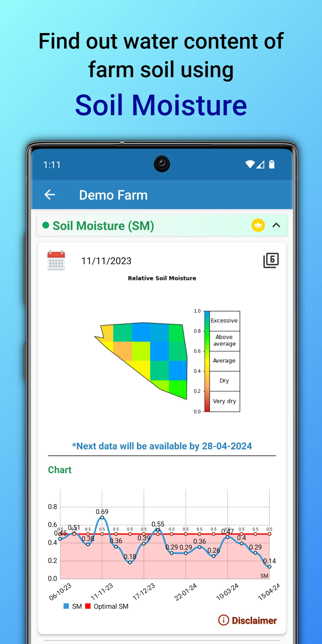Tap the yellow premium crown badge
322x644 pixels.
pos(258,225)
